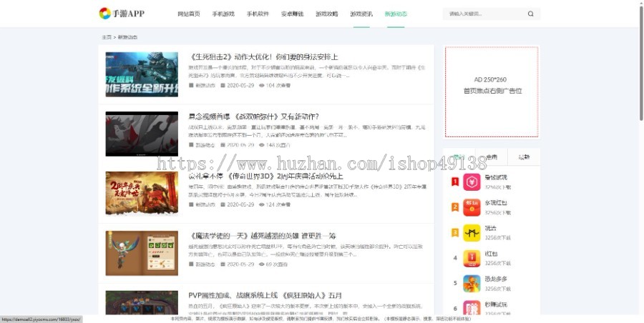The height and width of the screenshot is (323, 644).
Task: Select the fourth nav item starting with 安卓
Action: [x=293, y=14]
